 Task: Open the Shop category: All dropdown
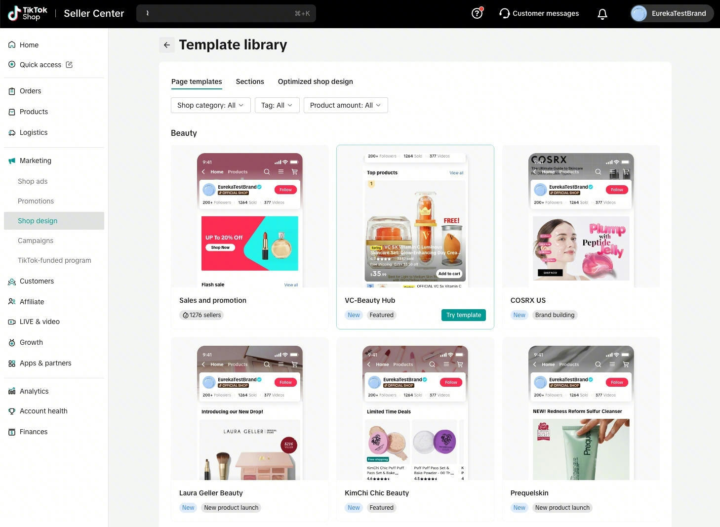pos(211,105)
